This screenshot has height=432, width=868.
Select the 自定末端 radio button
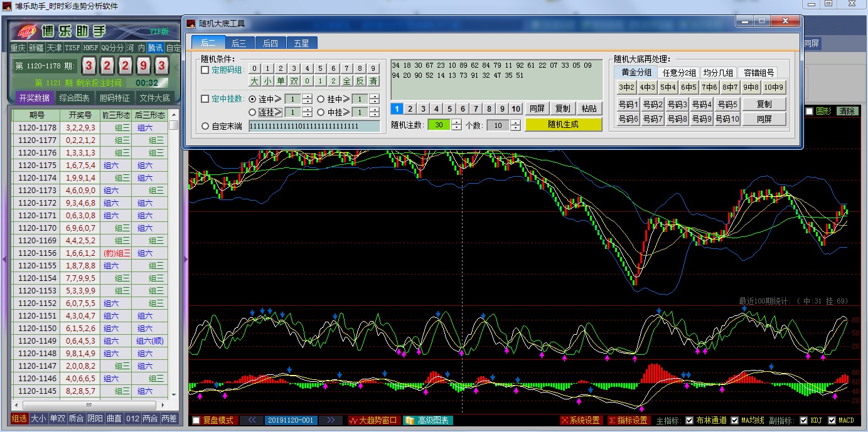click(x=205, y=126)
